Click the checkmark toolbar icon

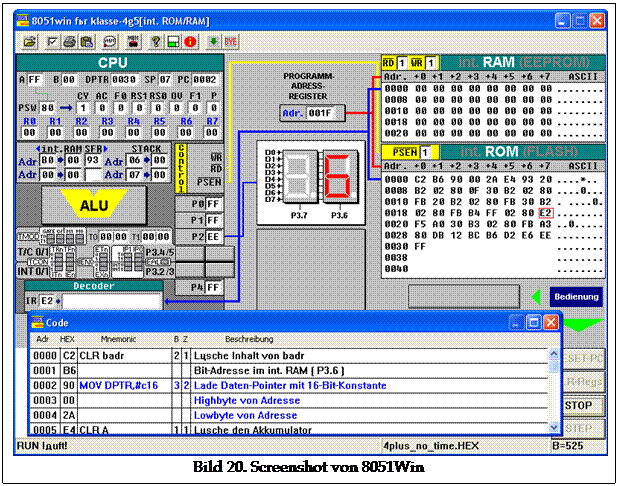coord(52,41)
